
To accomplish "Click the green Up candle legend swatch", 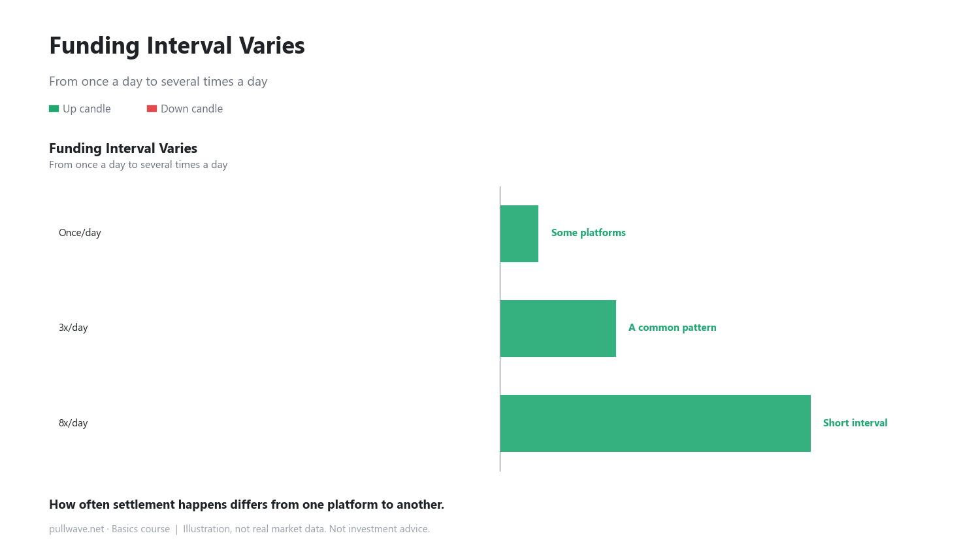I will click(x=54, y=109).
